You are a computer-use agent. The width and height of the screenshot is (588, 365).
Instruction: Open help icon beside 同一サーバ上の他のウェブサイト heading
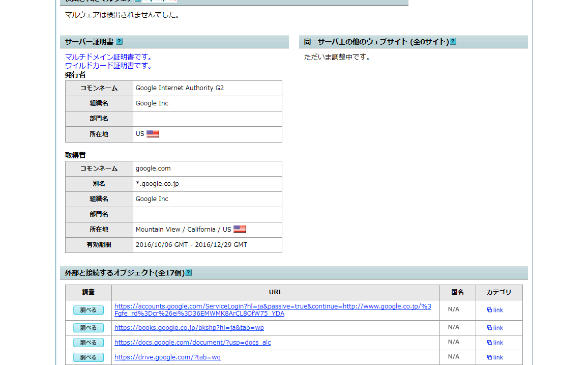pyautogui.click(x=453, y=42)
